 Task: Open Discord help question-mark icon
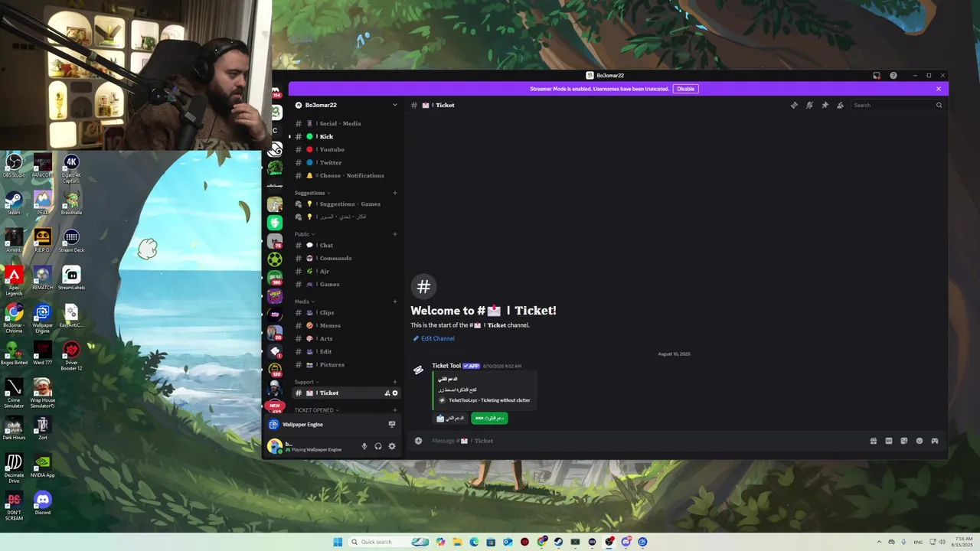pos(893,76)
